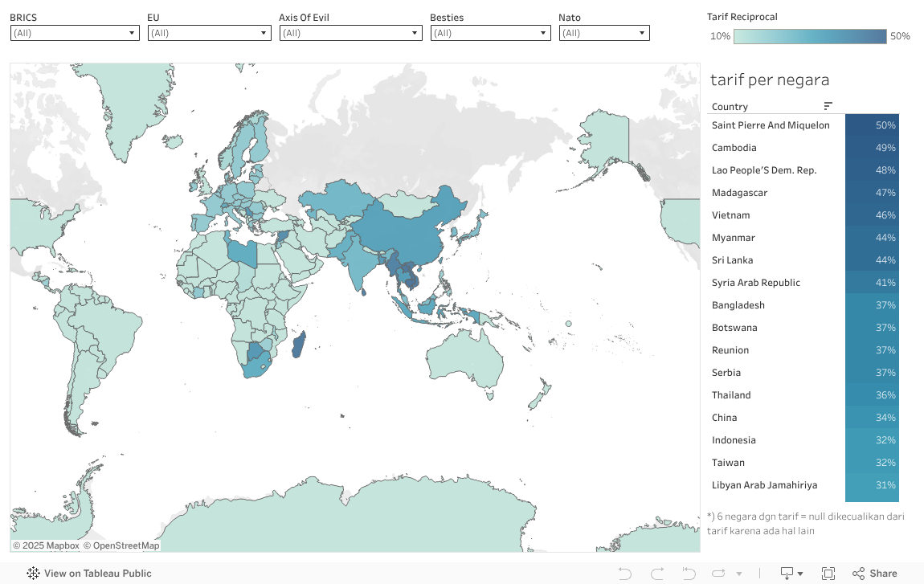Click Australia on the map
924x584 pixels.
(x=465, y=359)
